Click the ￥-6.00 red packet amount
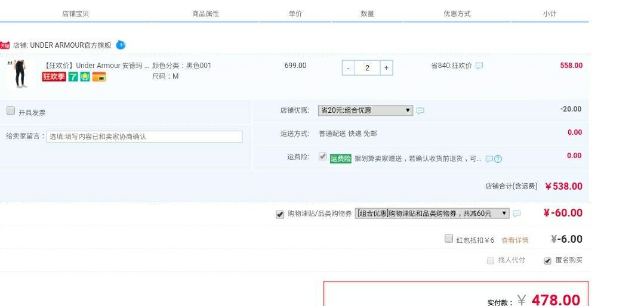 (566, 239)
